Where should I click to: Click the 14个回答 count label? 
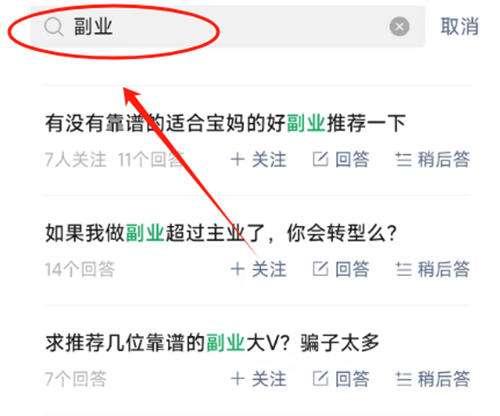[80, 269]
